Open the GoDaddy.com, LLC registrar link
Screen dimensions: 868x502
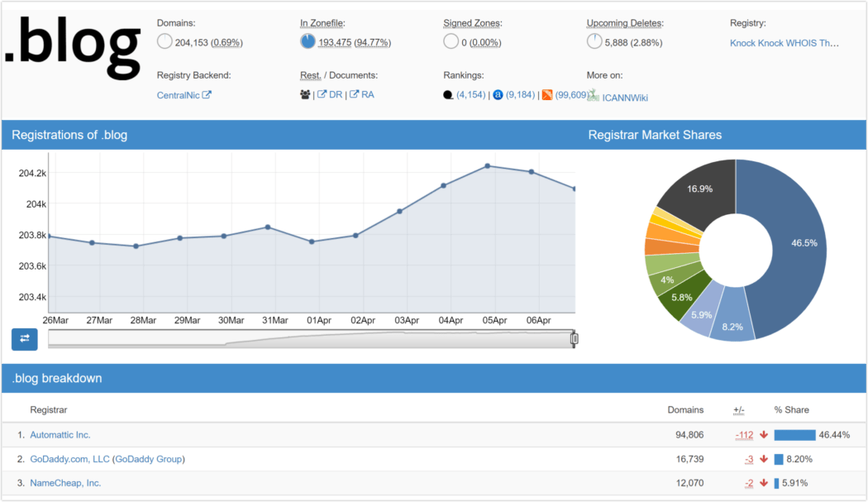coord(69,459)
